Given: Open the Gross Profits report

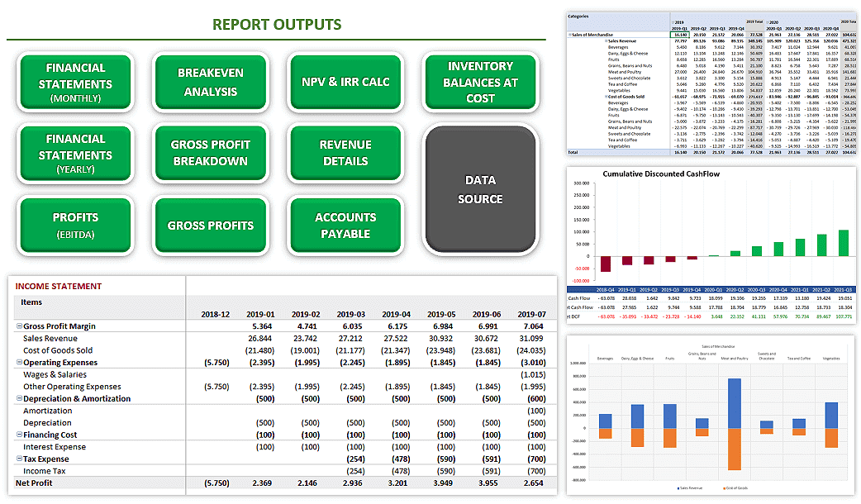Looking at the screenshot, I should pyautogui.click(x=211, y=226).
